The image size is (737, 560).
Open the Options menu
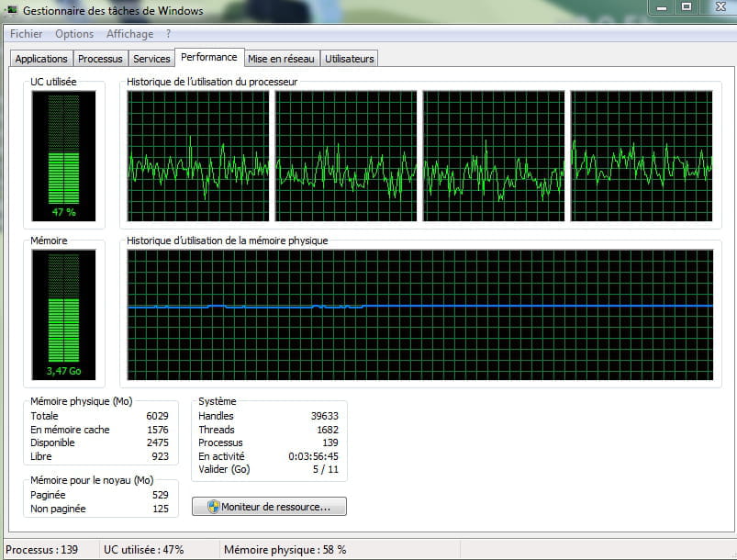point(74,34)
